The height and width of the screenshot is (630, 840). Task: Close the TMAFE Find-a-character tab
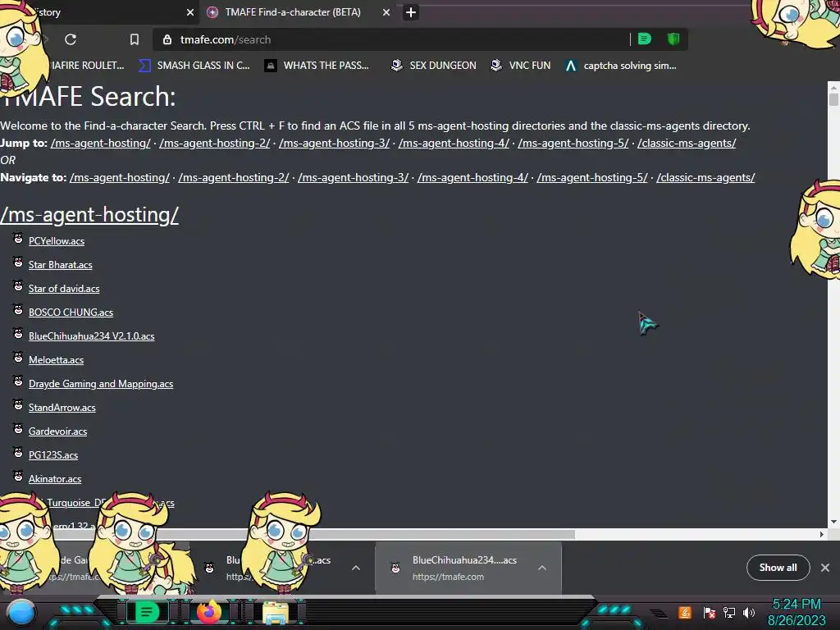[386, 12]
